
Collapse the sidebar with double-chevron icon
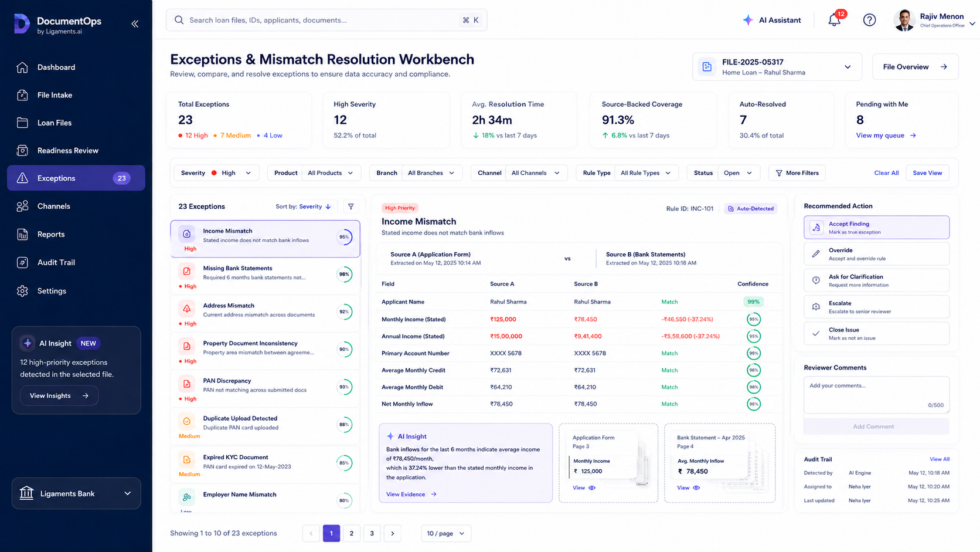[x=135, y=24]
